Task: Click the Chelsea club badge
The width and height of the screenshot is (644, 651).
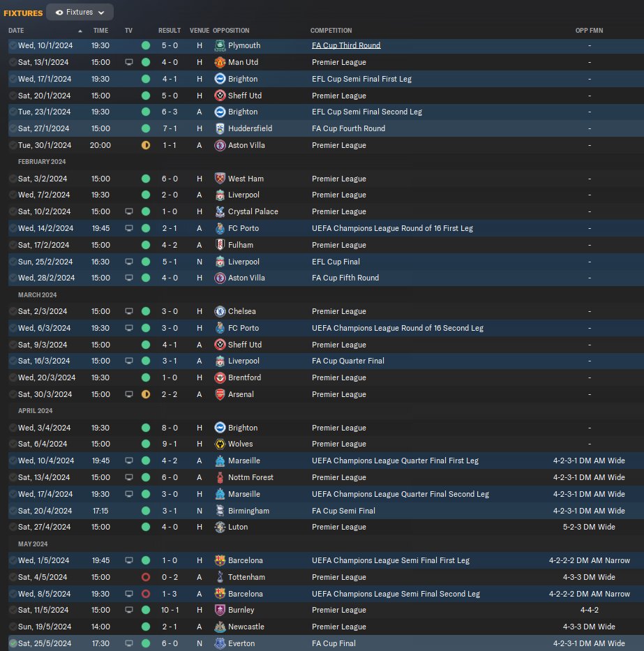Action: 220,311
